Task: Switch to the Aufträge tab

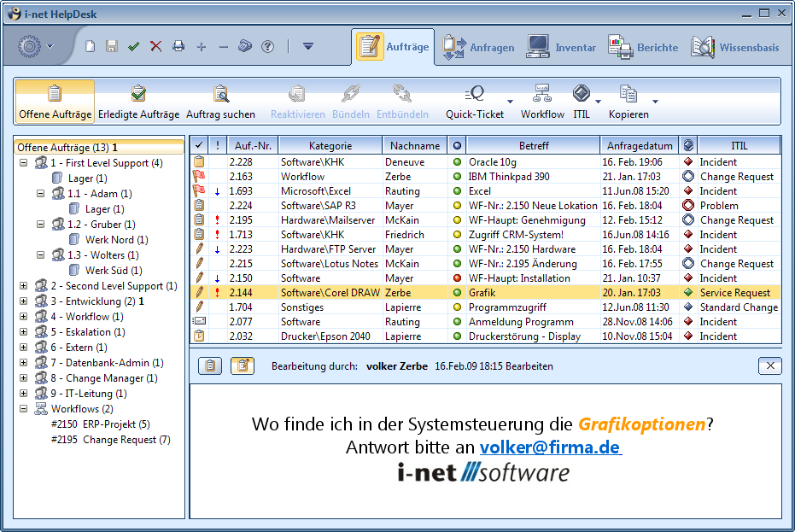Action: (x=393, y=47)
